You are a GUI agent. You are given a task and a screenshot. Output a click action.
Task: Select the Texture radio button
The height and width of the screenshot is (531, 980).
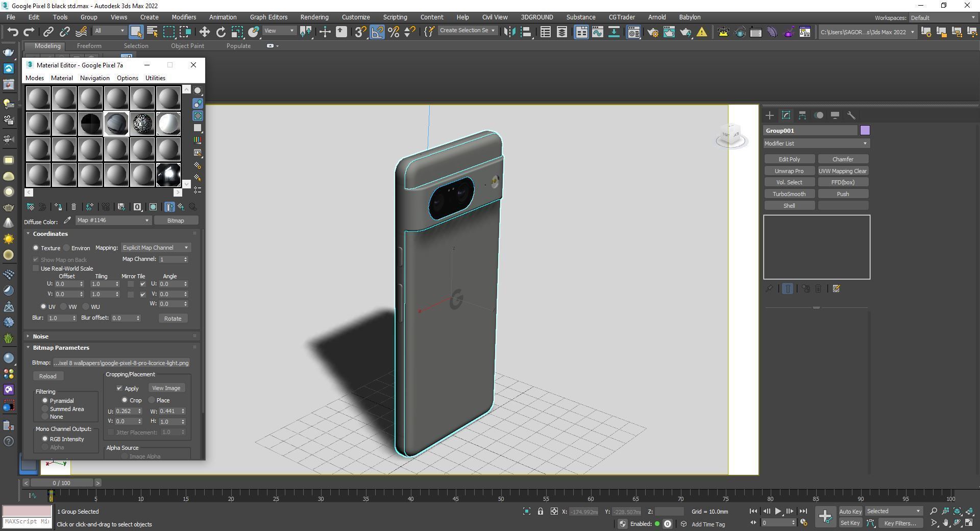click(x=36, y=248)
